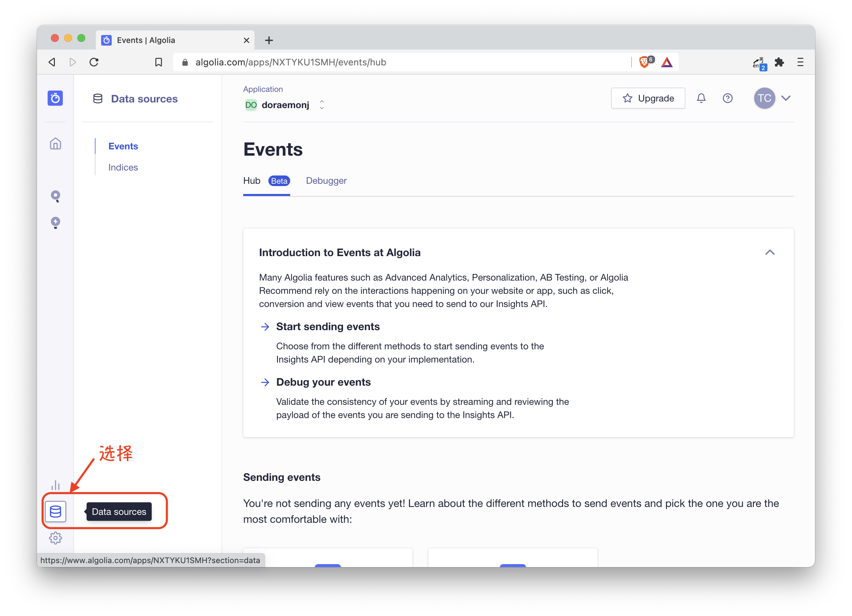Open the Settings gear sidebar icon
The width and height of the screenshot is (852, 616).
pos(55,538)
